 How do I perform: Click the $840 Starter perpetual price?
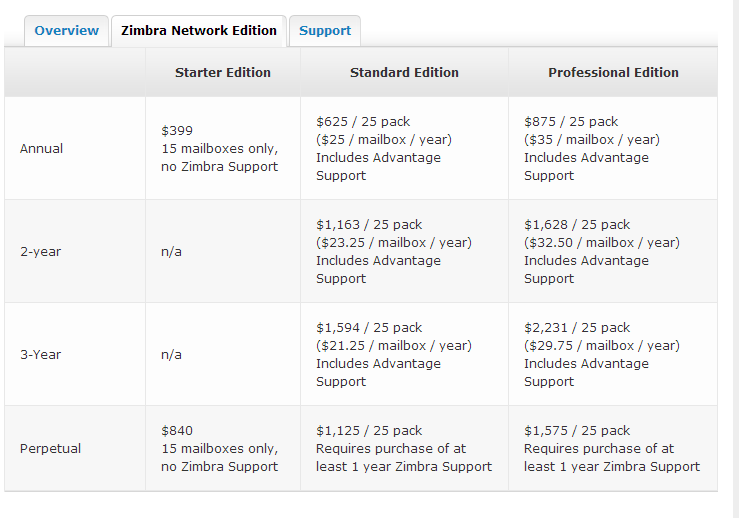pos(177,431)
